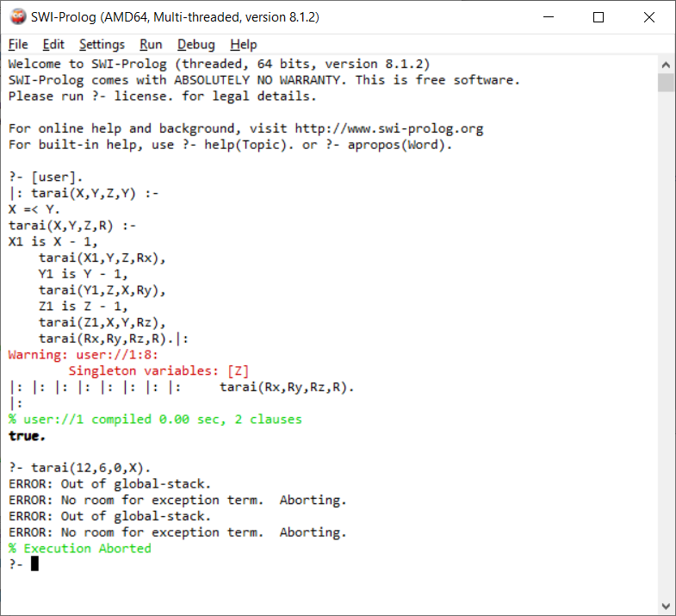
Task: Open the File menu
Action: 18,45
